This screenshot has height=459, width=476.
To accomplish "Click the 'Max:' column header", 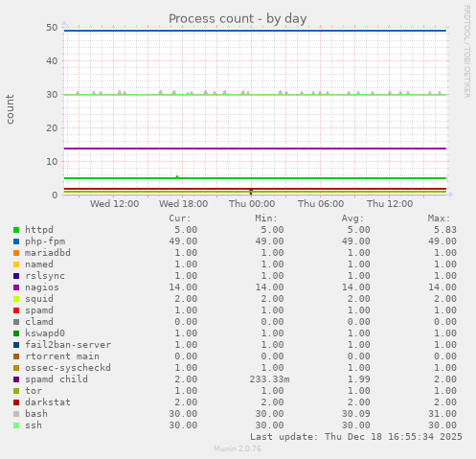I will point(440,218).
